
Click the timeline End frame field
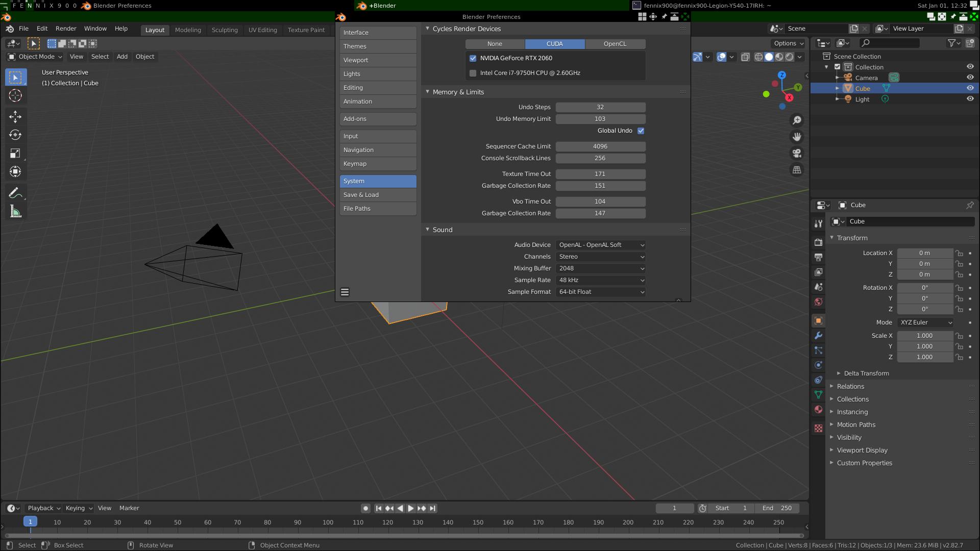click(777, 508)
